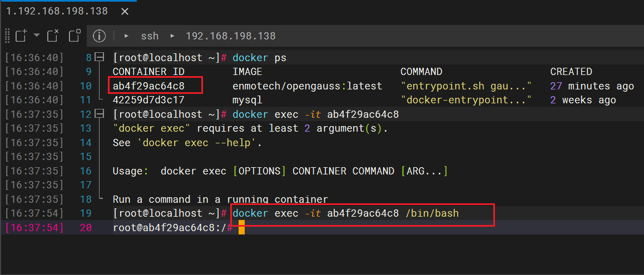Open the session info icon
The height and width of the screenshot is (275, 644).
100,36
